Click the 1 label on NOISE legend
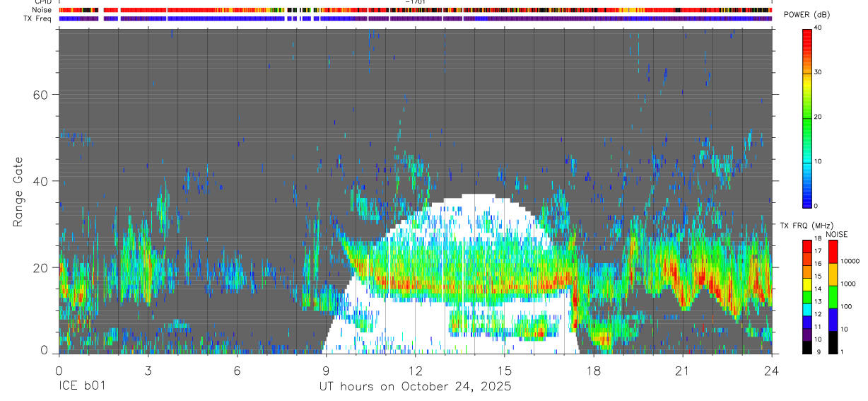This screenshot has height=401, width=868. pyautogui.click(x=842, y=351)
